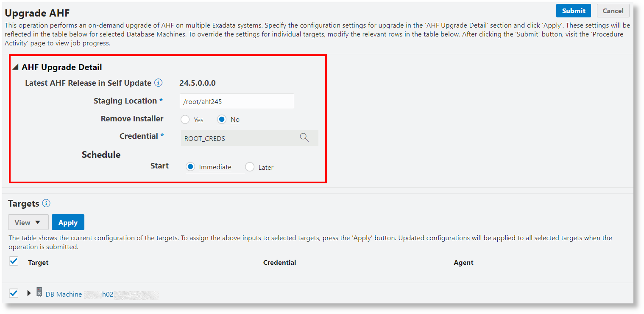
Task: Toggle the DB Machine row checkbox
Action: tap(14, 293)
